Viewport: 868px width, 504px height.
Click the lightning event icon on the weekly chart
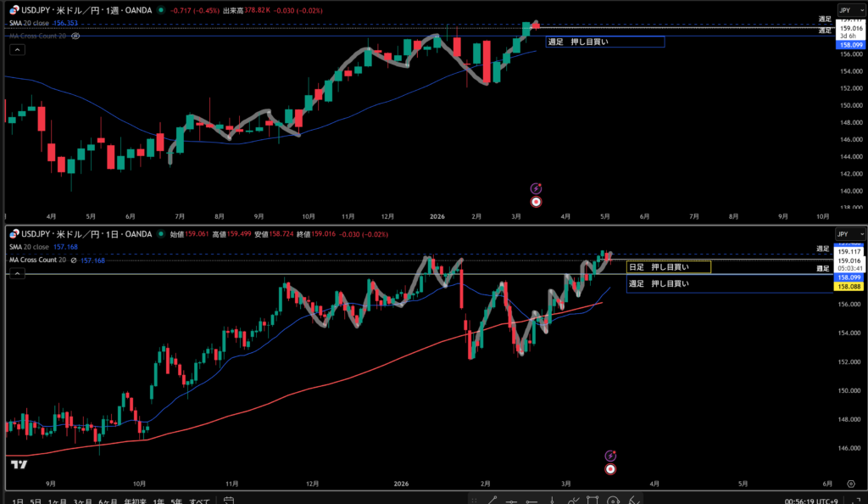click(x=536, y=188)
